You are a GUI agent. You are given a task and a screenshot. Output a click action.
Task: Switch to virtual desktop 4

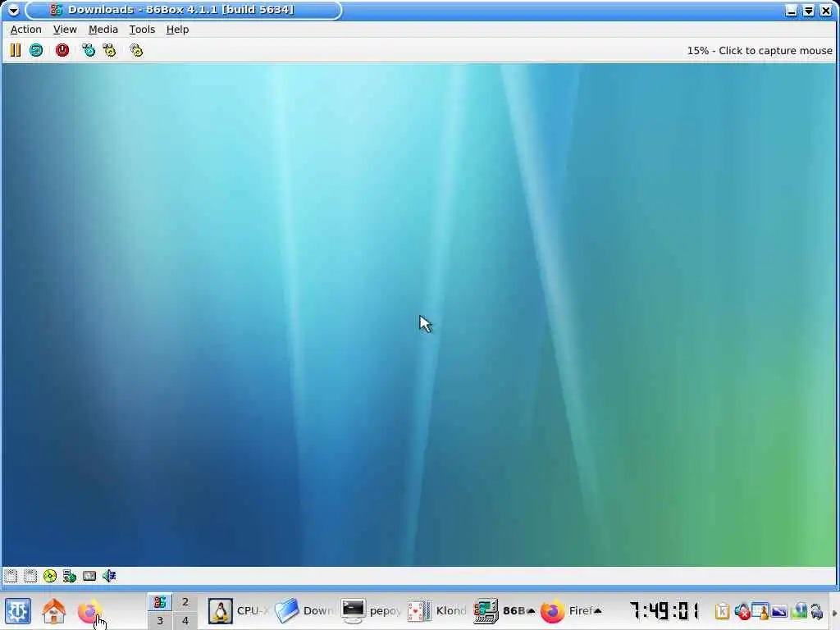click(x=185, y=621)
